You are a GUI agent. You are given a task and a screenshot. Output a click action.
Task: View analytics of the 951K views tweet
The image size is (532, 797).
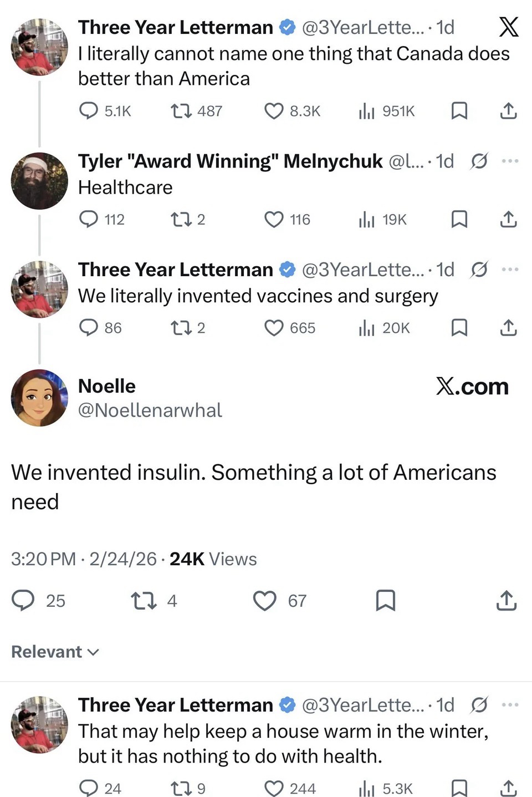366,111
